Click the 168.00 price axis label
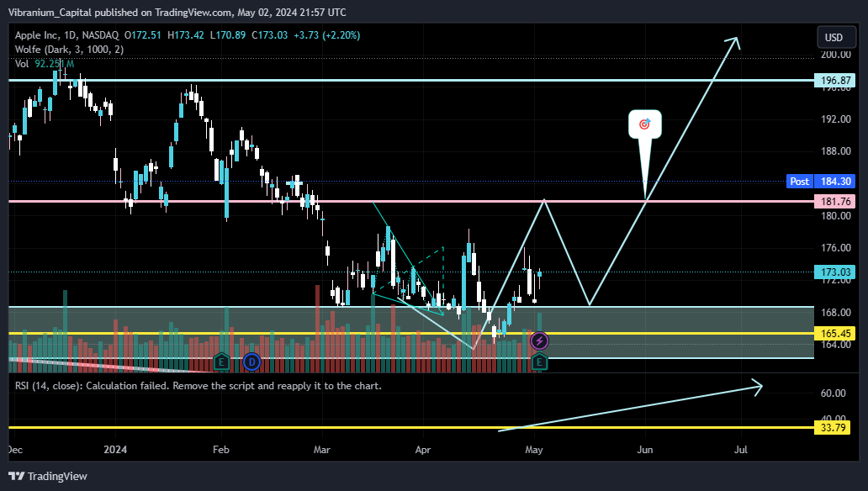868x491 pixels. click(835, 313)
